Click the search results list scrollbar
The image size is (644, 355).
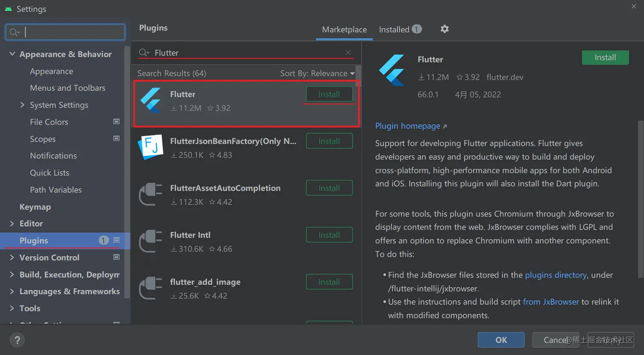click(358, 76)
